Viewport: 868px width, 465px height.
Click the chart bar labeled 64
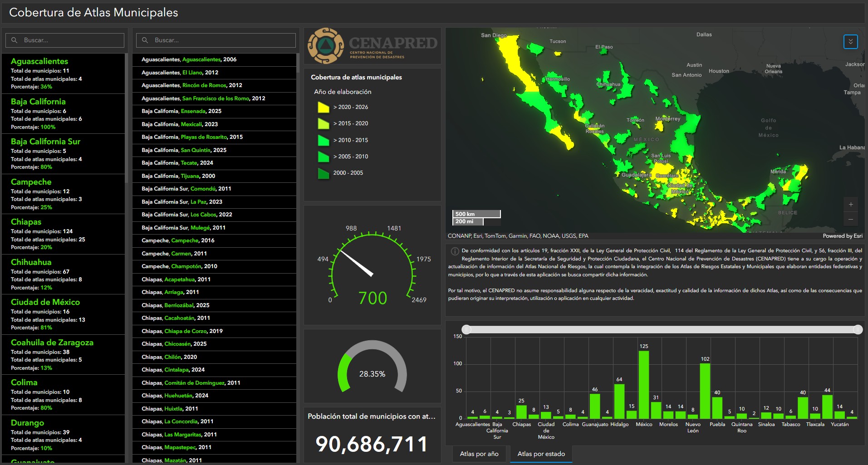[619, 401]
